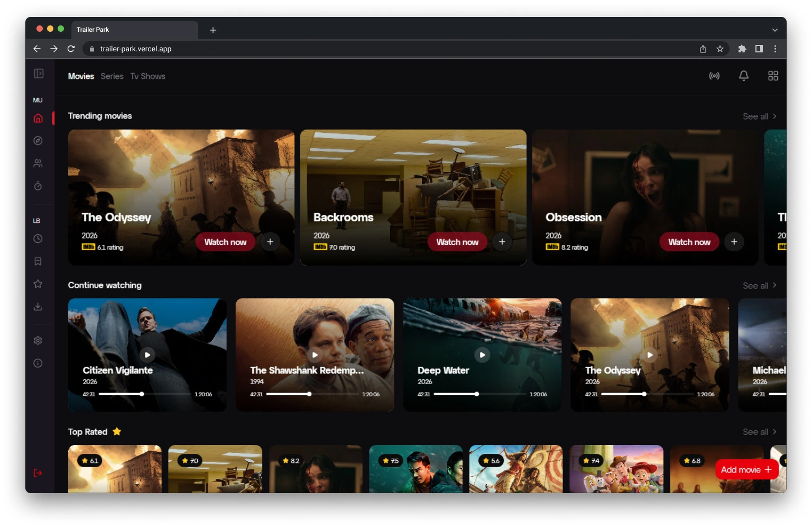Expand See all for Top Rated
Screen dimensions: 812x527
click(760, 432)
